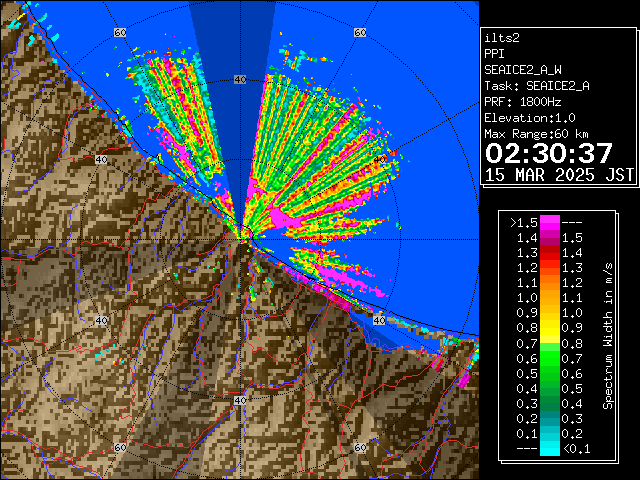The height and width of the screenshot is (480, 640).
Task: Click the 'PRF: 1800Hz' text
Action: click(523, 102)
